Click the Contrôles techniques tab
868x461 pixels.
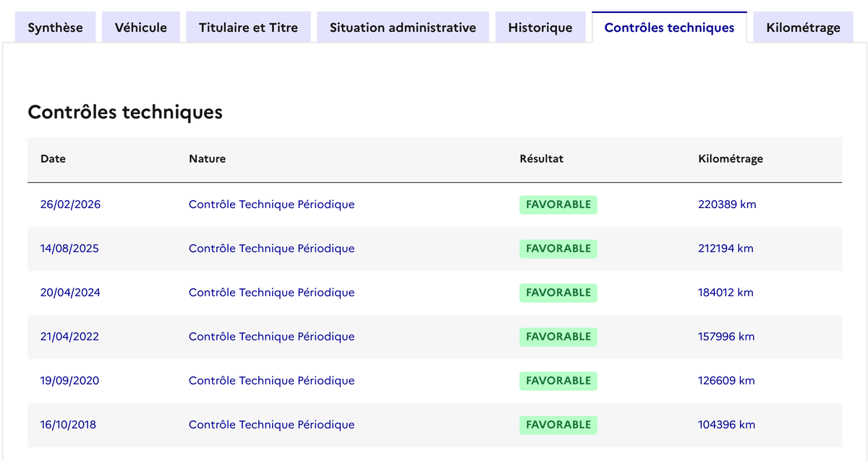point(669,27)
